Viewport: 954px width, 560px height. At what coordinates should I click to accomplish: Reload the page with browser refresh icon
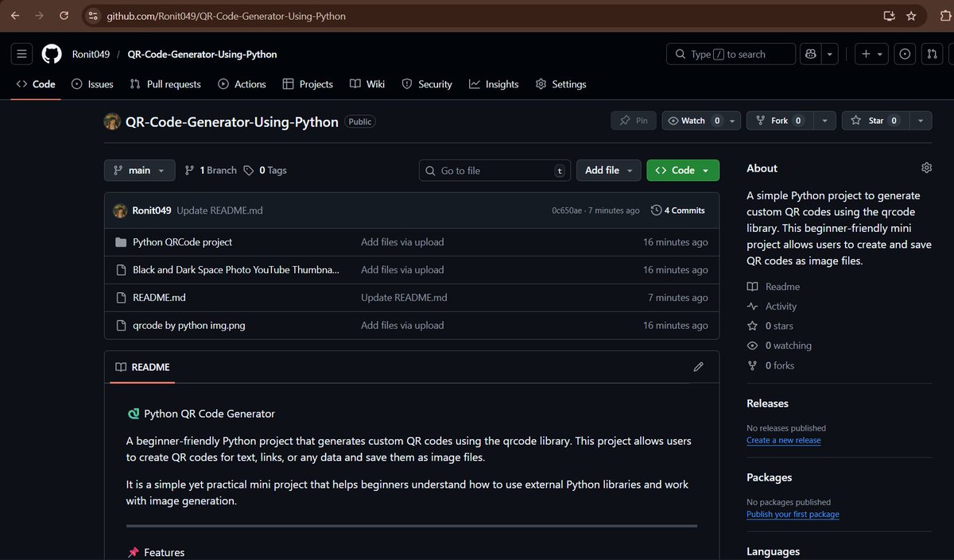point(64,16)
